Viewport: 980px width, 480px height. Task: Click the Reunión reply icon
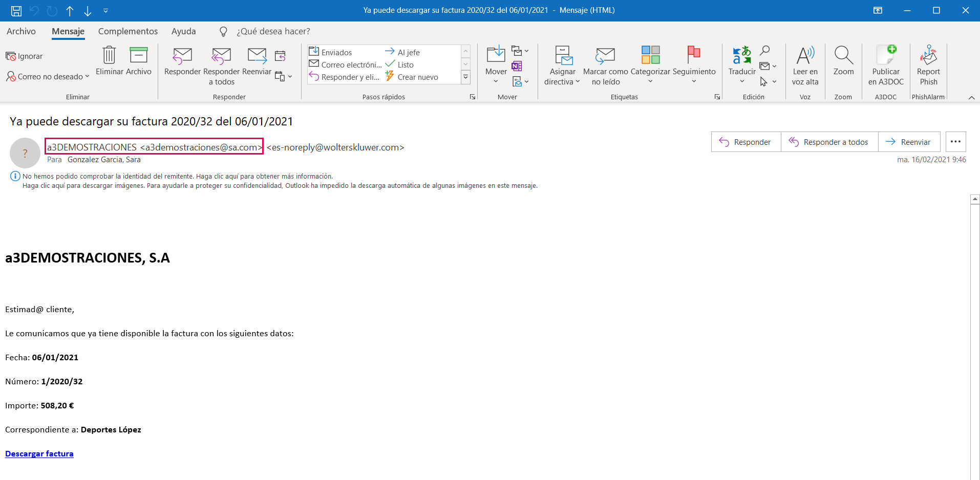280,56
